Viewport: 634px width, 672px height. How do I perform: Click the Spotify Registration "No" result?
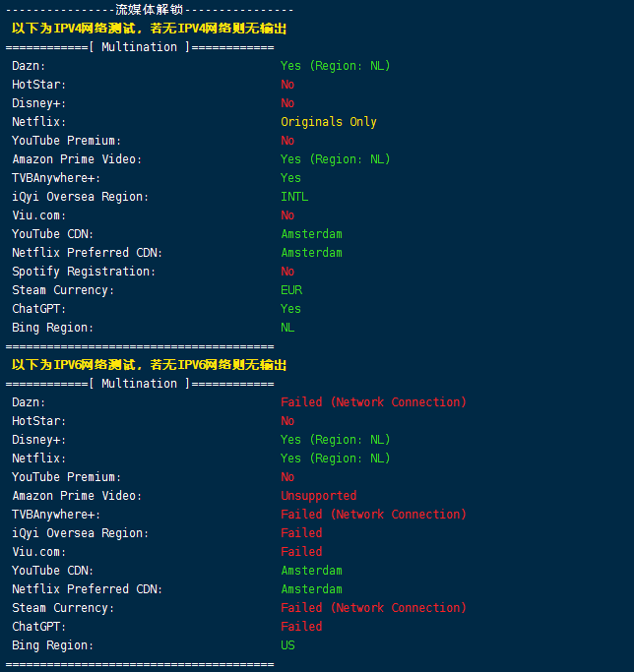click(287, 272)
